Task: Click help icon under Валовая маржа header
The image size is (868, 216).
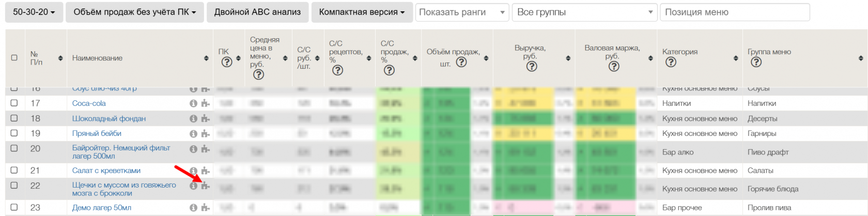Action: [613, 66]
